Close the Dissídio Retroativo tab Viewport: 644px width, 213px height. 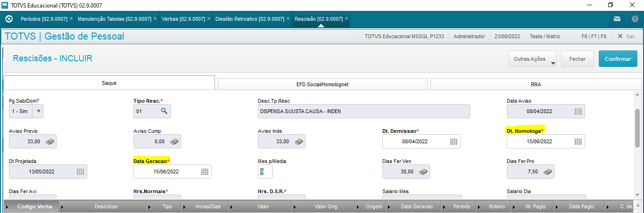(288, 19)
